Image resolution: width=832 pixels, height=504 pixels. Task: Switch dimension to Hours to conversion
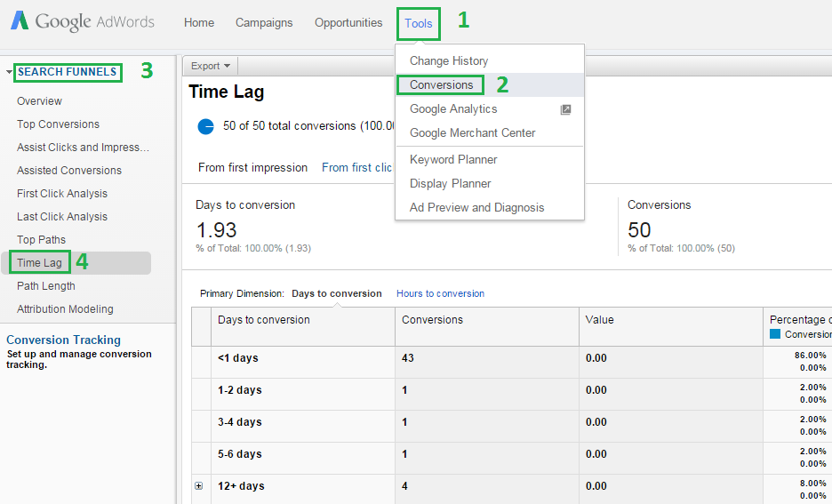[x=440, y=293]
